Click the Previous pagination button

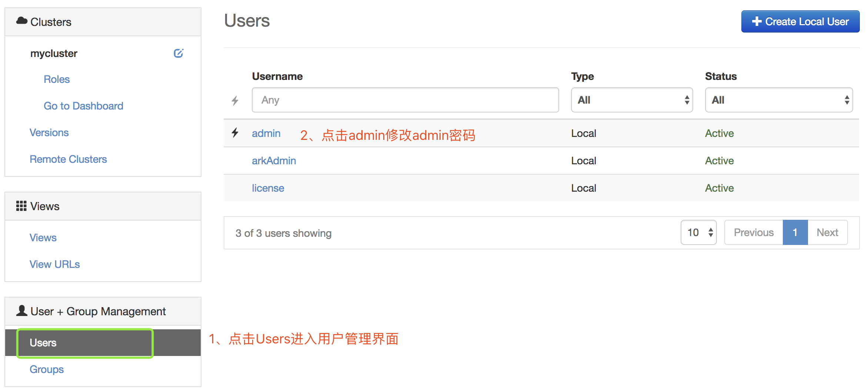(x=754, y=232)
